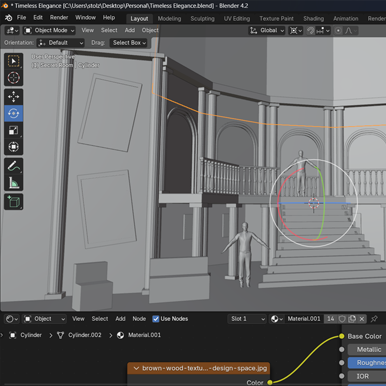Open the snapping options dropdown
Image resolution: width=386 pixels, height=386 pixels.
pyautogui.click(x=323, y=31)
